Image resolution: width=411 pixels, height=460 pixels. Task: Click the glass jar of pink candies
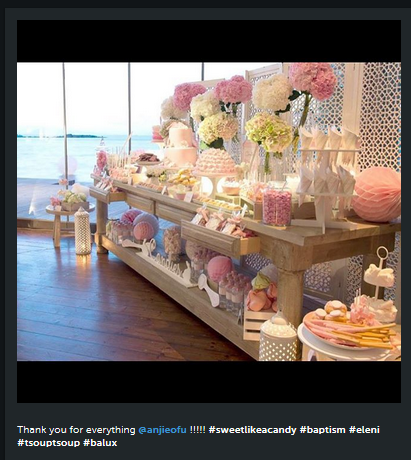277,205
